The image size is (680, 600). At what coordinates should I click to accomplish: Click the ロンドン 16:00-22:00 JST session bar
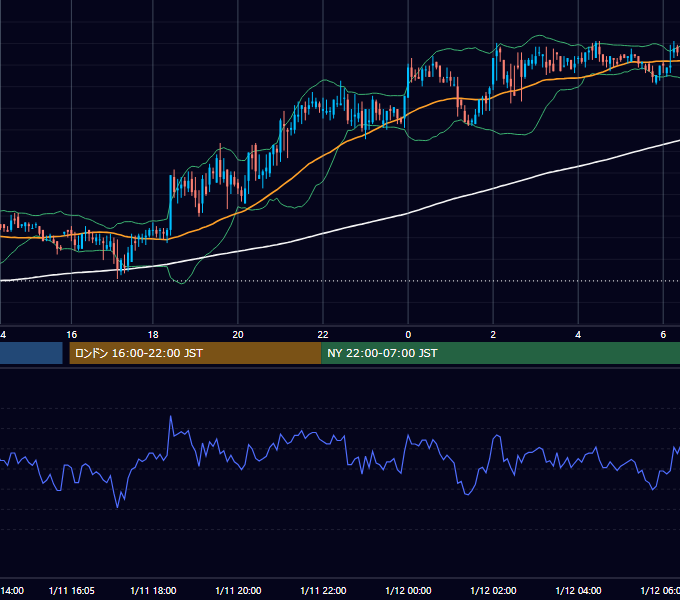click(195, 353)
